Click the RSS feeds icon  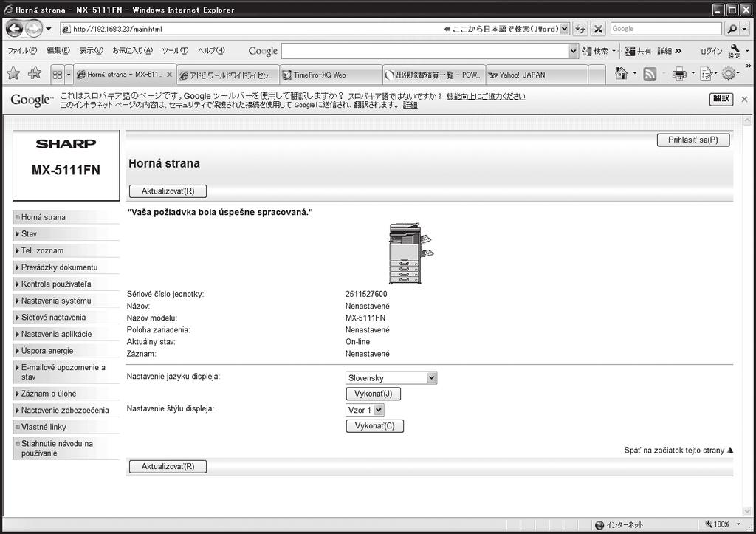click(x=650, y=74)
